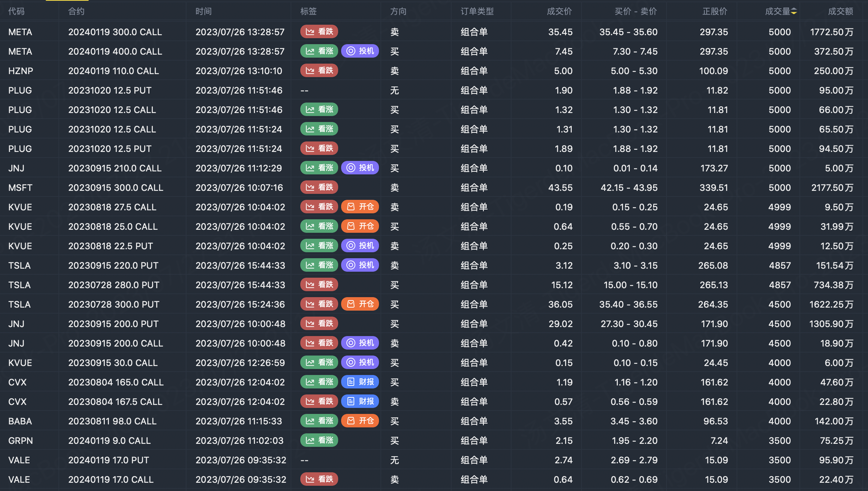The width and height of the screenshot is (868, 491).
Task: Click 投机 tag on TSLA 220.0 PUT row
Action: (x=360, y=265)
